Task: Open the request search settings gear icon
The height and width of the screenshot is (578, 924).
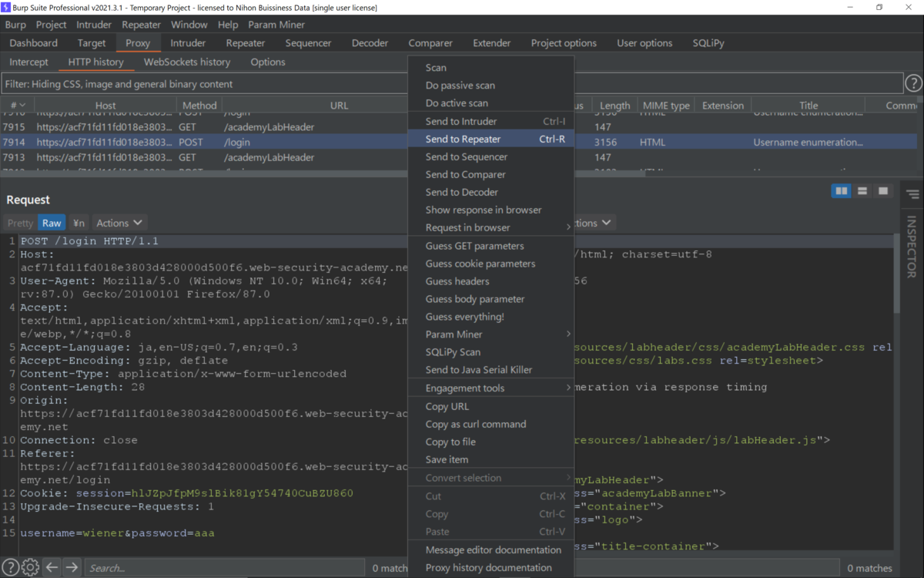Action: pos(30,567)
